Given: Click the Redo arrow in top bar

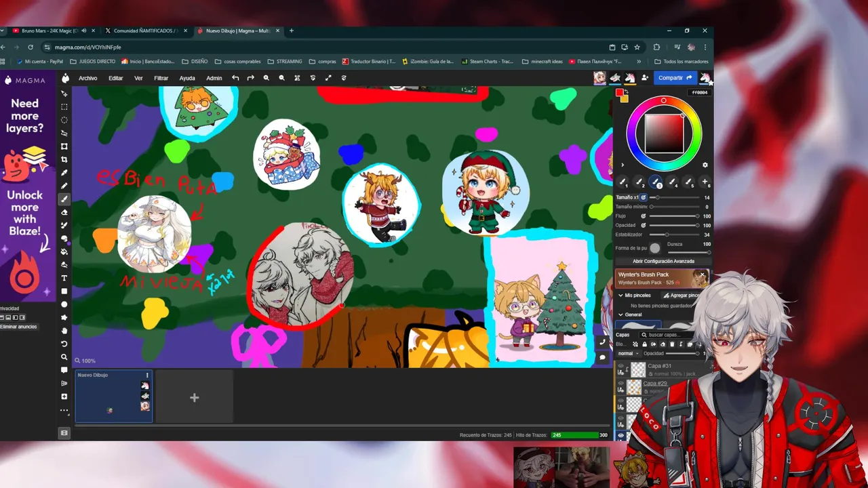Looking at the screenshot, I should pos(250,78).
